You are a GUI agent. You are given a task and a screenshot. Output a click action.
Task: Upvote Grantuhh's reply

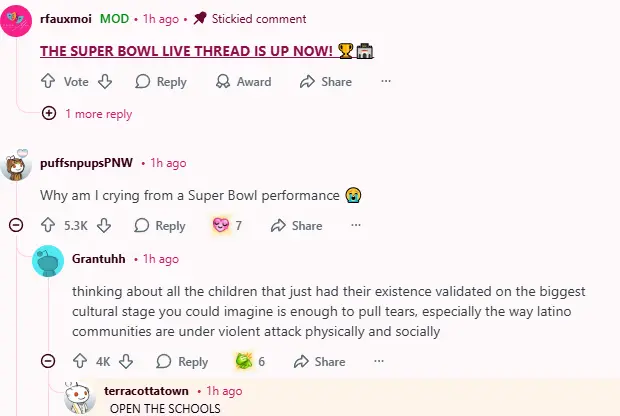80,362
